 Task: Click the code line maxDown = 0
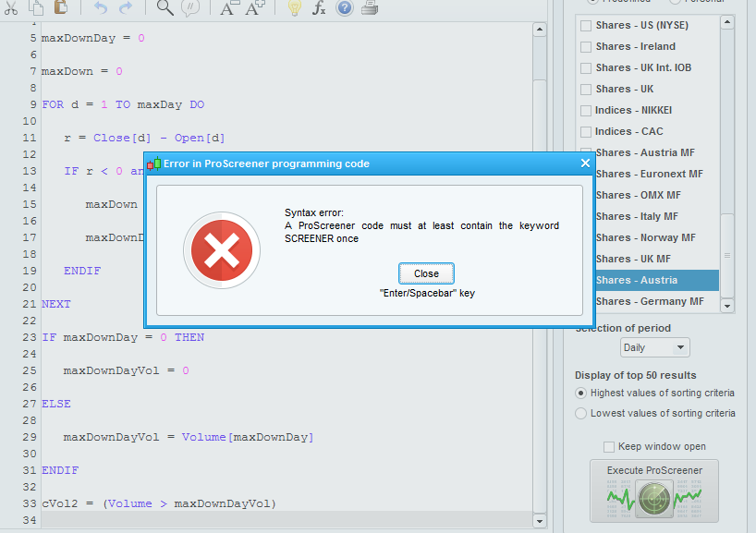[82, 71]
